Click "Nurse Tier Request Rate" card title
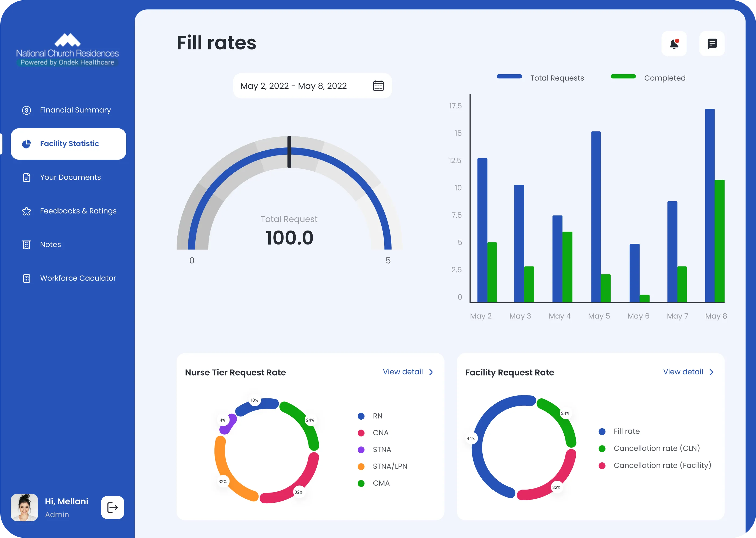The height and width of the screenshot is (538, 756). 235,372
